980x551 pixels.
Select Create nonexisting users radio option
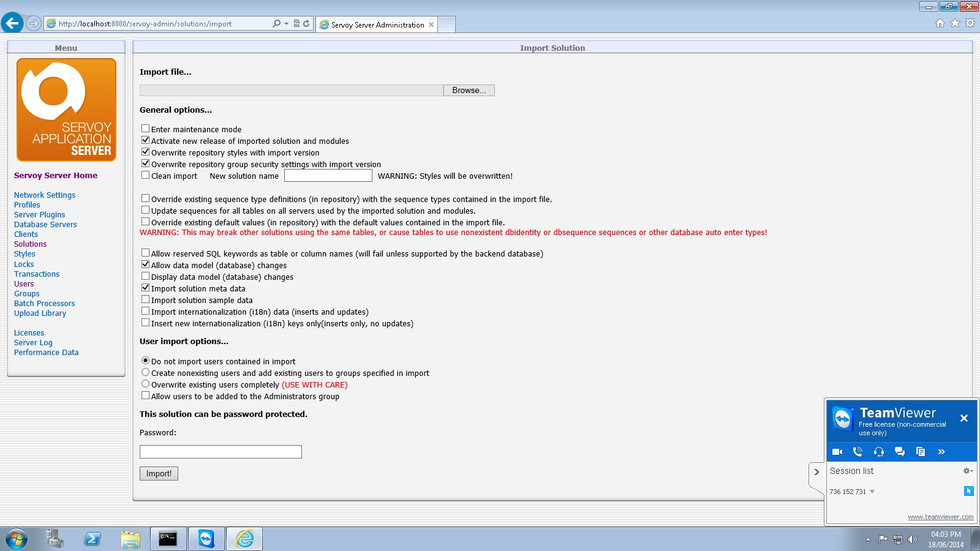(145, 372)
